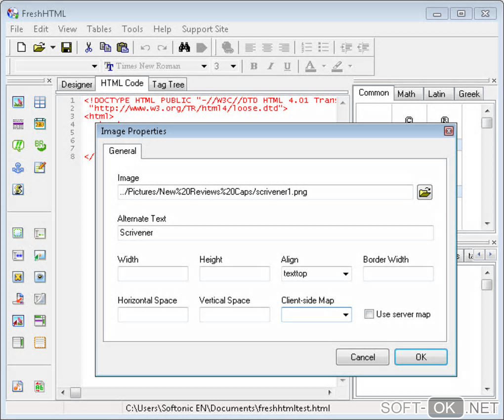
Task: Click the Open file folder icon
Action: pos(39,47)
